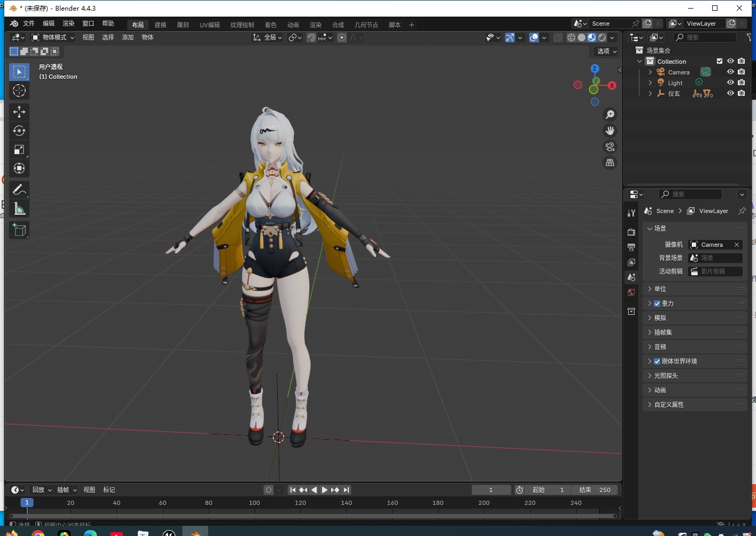Open the Tool properties tab
The image size is (756, 536).
(x=631, y=213)
